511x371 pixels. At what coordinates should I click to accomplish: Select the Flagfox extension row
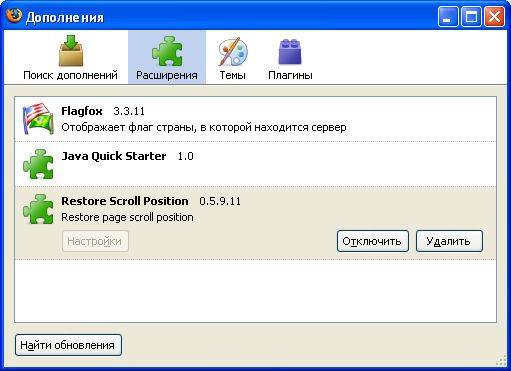[255, 119]
